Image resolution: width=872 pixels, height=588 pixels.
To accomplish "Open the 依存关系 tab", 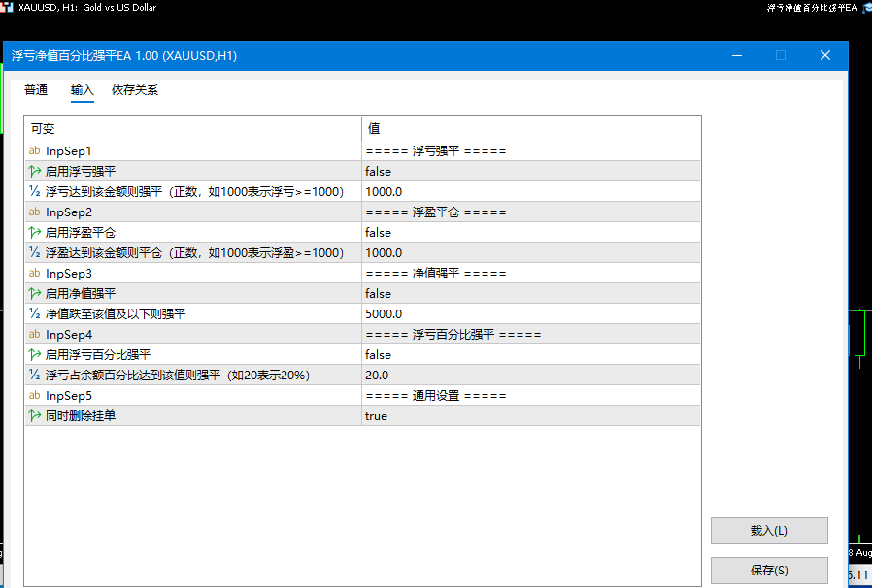I will pyautogui.click(x=135, y=90).
